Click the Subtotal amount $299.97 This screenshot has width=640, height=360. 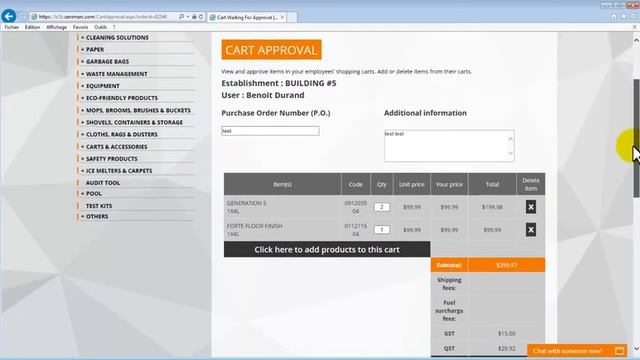click(507, 265)
